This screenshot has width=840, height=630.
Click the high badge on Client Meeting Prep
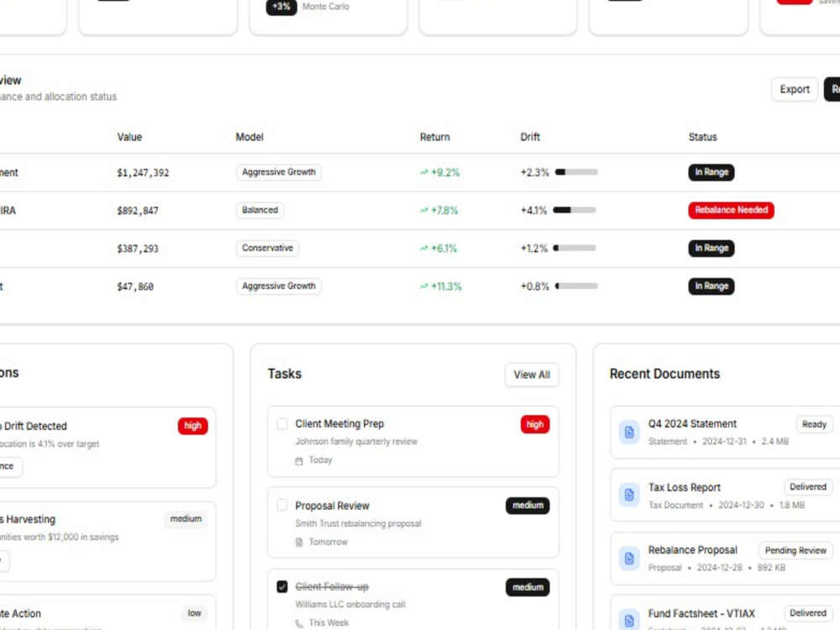534,424
